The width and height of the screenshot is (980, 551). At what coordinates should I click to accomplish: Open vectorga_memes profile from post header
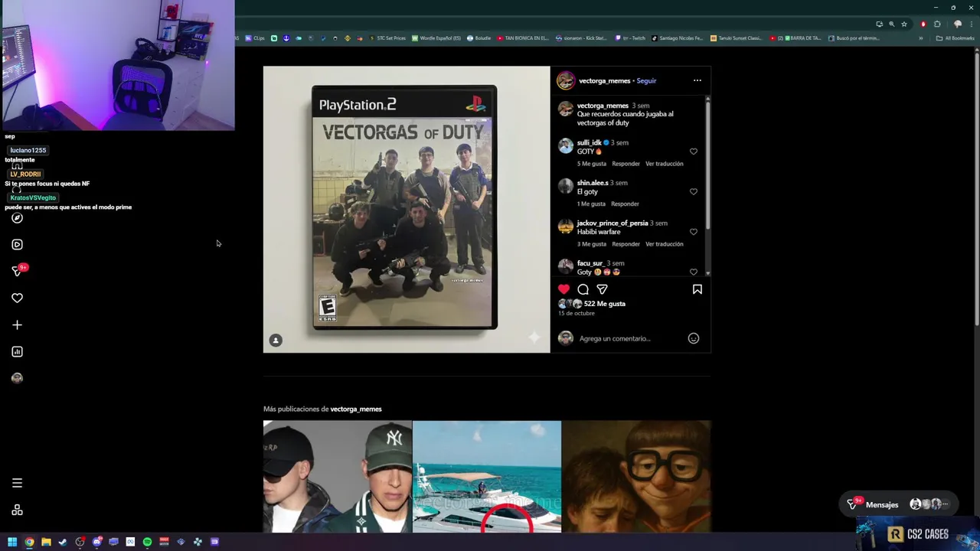point(604,80)
